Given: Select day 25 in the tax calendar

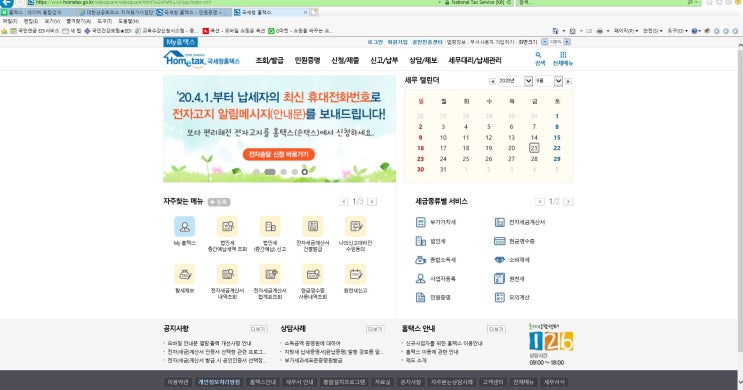Looking at the screenshot, I should [x=466, y=159].
